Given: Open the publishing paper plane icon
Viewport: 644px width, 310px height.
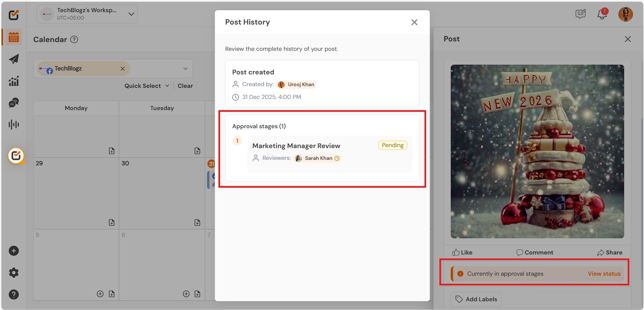Looking at the screenshot, I should tap(14, 59).
